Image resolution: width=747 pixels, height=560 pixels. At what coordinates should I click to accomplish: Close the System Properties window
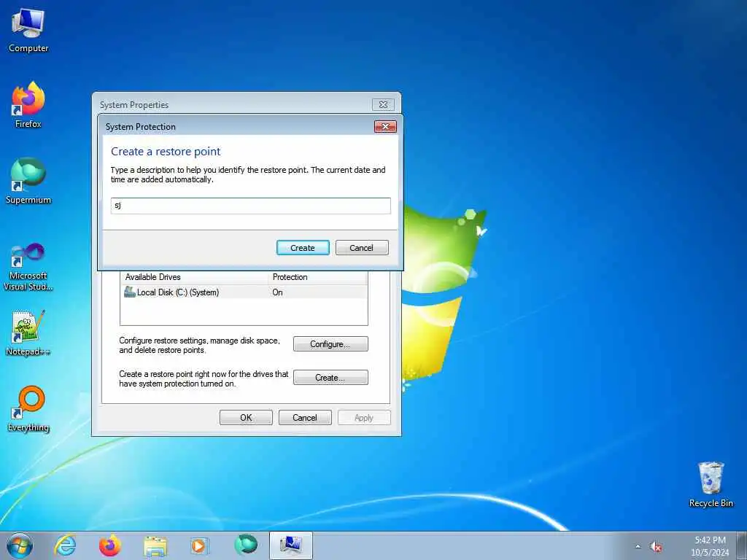(383, 104)
